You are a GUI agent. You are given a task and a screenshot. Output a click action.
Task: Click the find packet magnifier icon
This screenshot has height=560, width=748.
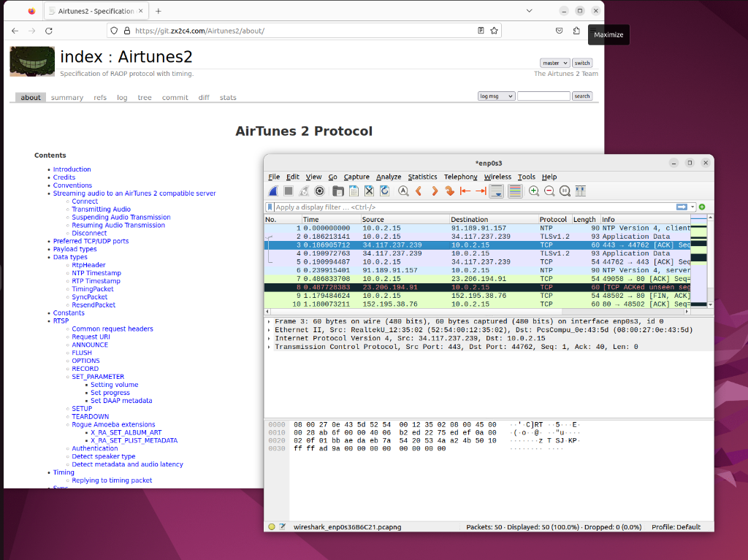click(x=402, y=191)
